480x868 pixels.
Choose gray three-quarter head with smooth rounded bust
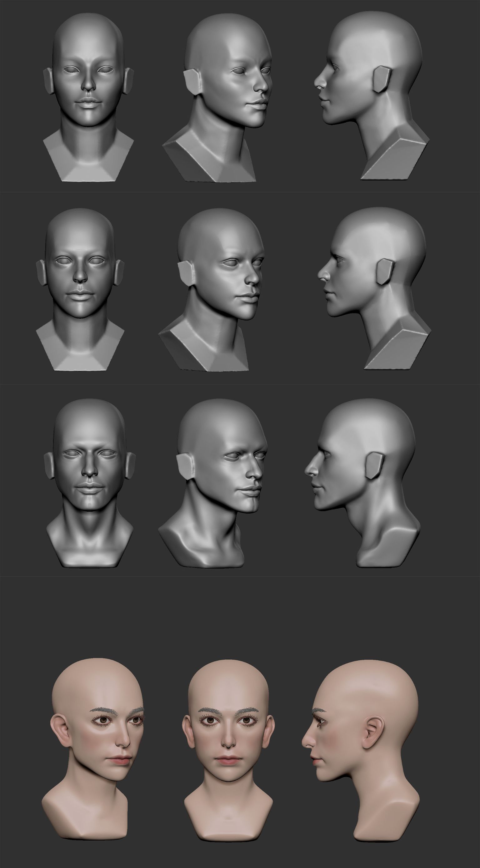pyautogui.click(x=213, y=483)
